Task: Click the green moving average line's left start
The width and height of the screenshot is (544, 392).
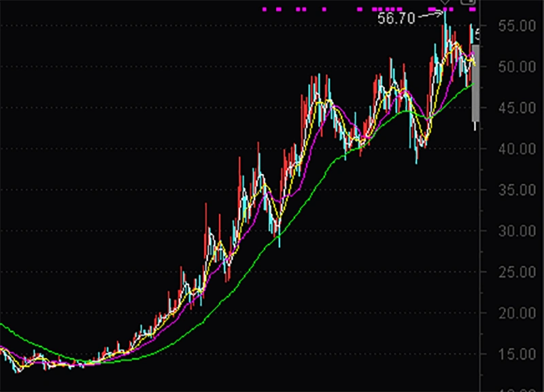Action: coord(2,325)
